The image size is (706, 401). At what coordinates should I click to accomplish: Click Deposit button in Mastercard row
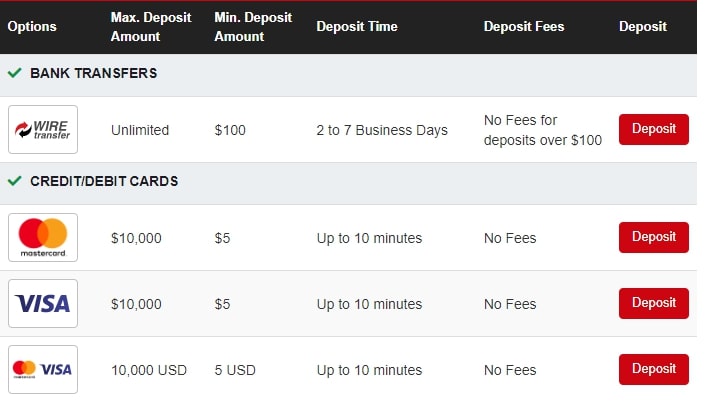[x=654, y=237]
